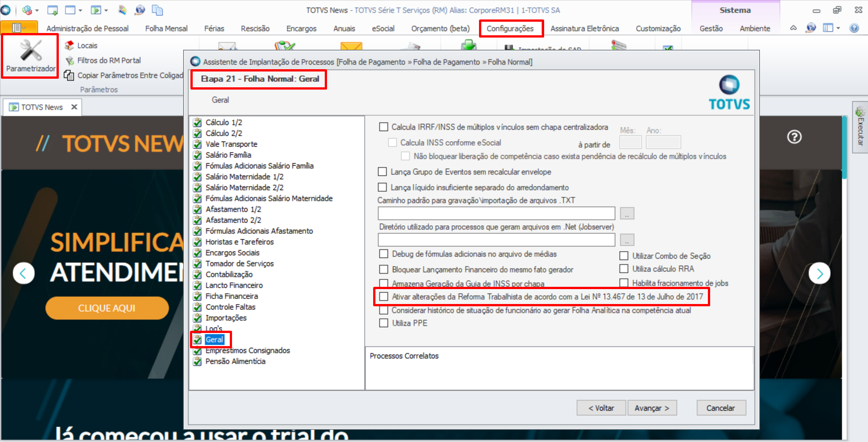The width and height of the screenshot is (868, 442).
Task: Open the Executar side panel
Action: (860, 128)
